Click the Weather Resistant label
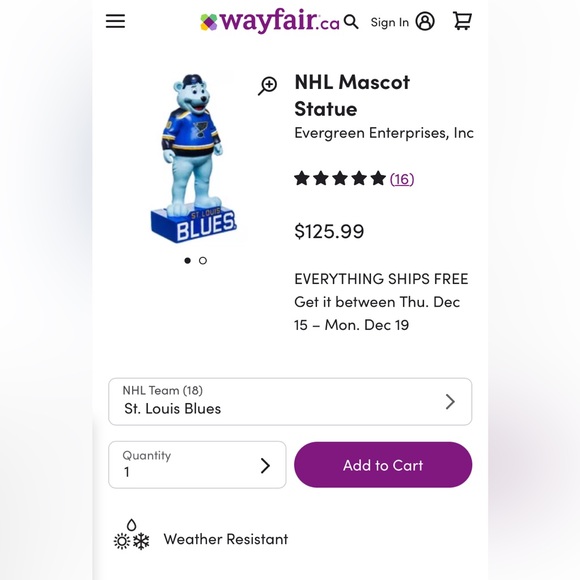The height and width of the screenshot is (580, 580). click(x=226, y=539)
